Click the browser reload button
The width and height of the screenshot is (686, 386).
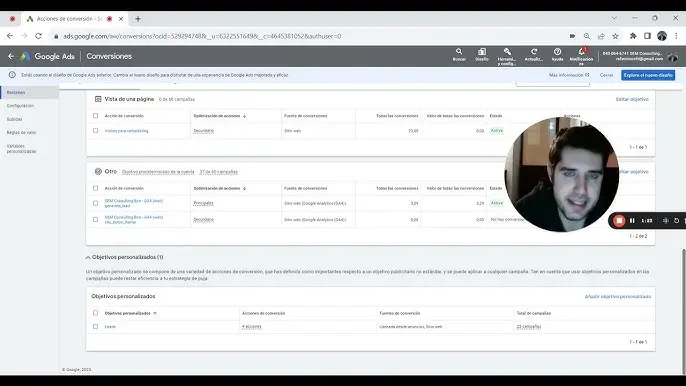click(x=38, y=36)
